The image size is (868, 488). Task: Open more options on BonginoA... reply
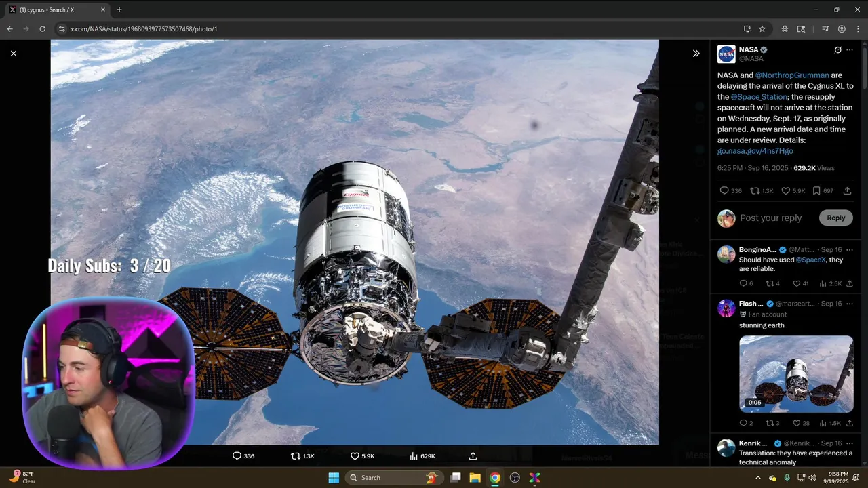(x=850, y=250)
